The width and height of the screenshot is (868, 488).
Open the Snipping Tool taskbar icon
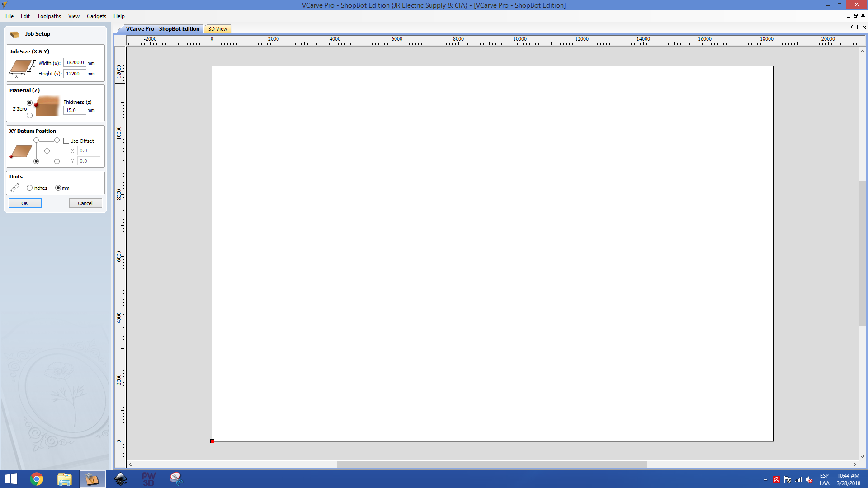tap(176, 479)
